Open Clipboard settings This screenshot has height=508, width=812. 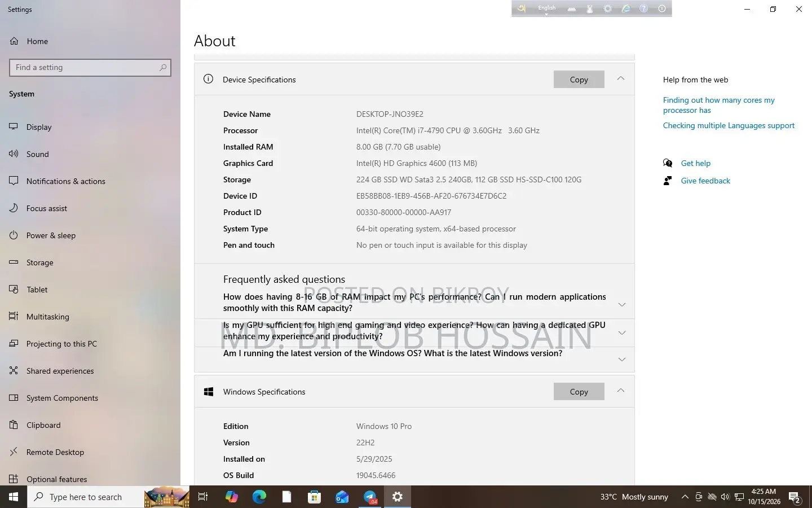[x=90, y=425]
